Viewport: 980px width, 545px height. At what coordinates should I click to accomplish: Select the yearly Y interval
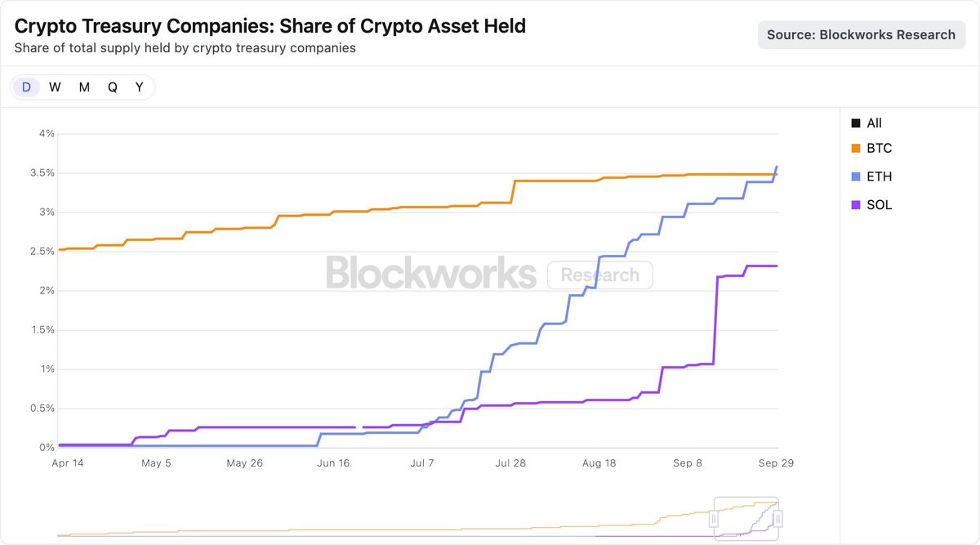coord(140,87)
